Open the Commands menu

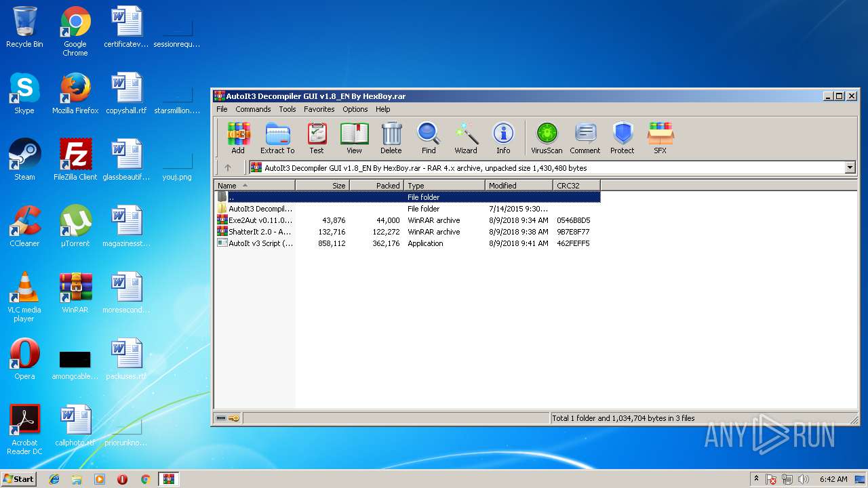pos(253,109)
